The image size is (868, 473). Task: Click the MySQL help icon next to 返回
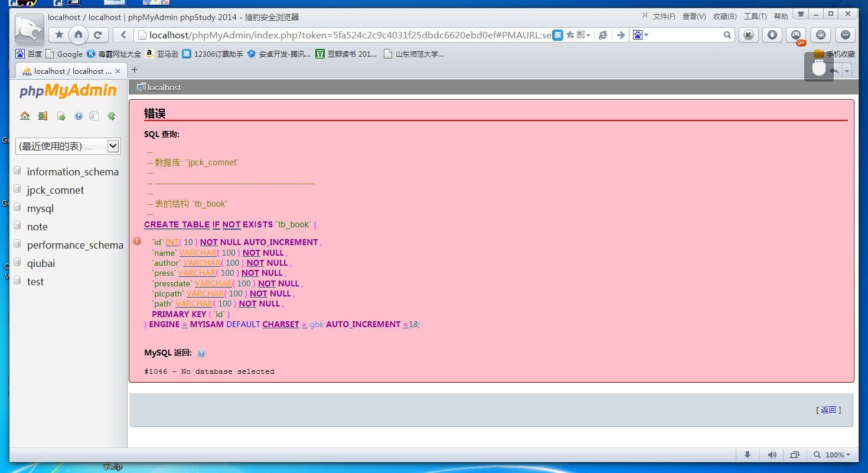pyautogui.click(x=201, y=353)
